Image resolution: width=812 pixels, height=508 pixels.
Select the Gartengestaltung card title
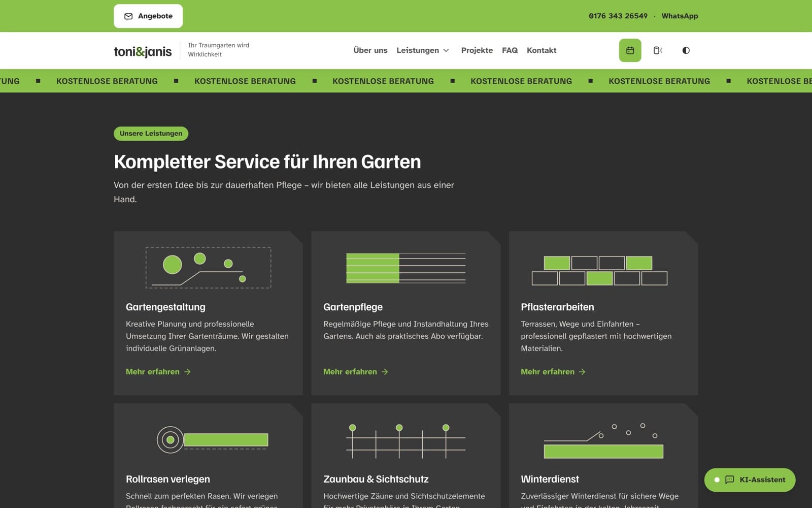pyautogui.click(x=165, y=307)
